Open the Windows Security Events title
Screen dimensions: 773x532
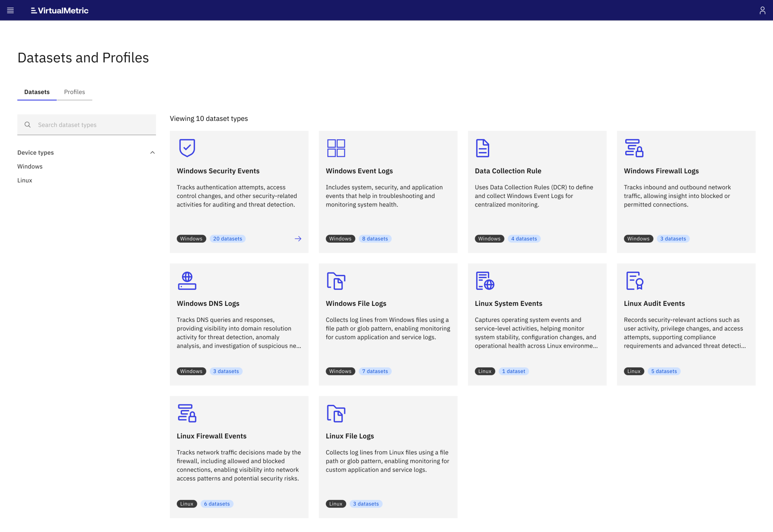[218, 171]
